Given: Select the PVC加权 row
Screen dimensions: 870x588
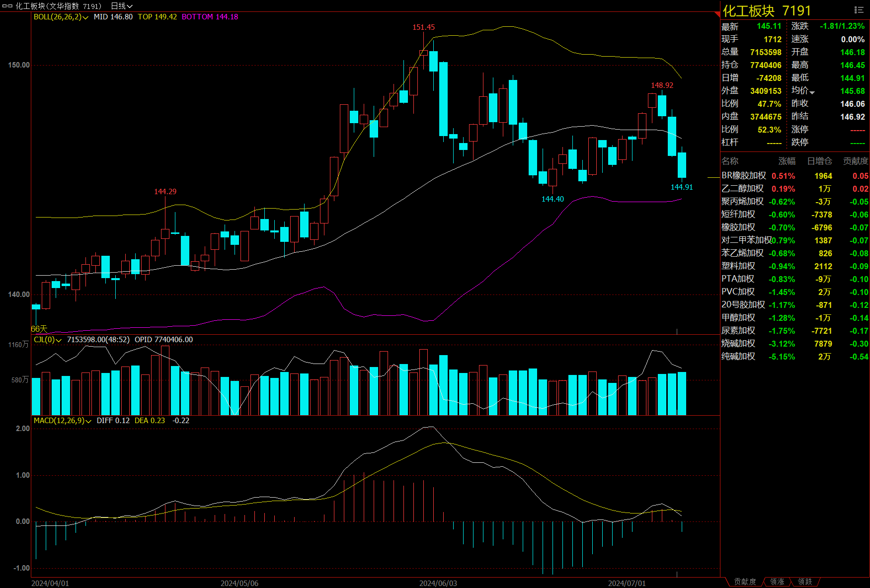Looking at the screenshot, I should 795,292.
